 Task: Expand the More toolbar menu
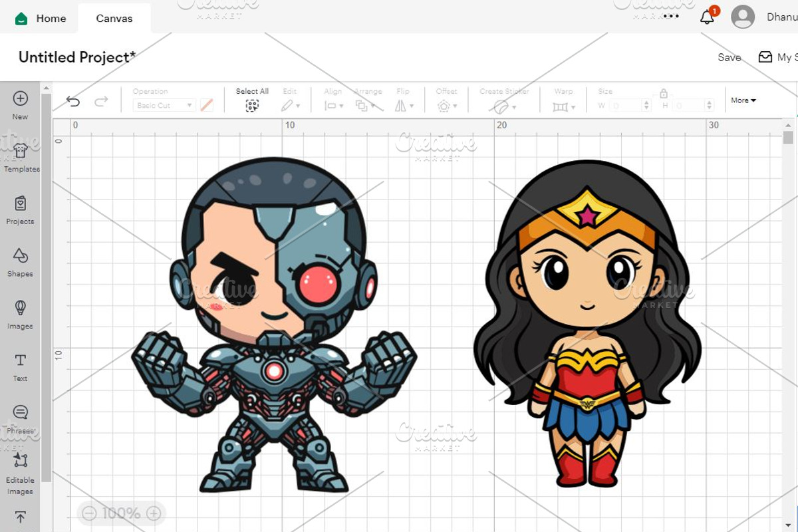pyautogui.click(x=743, y=100)
